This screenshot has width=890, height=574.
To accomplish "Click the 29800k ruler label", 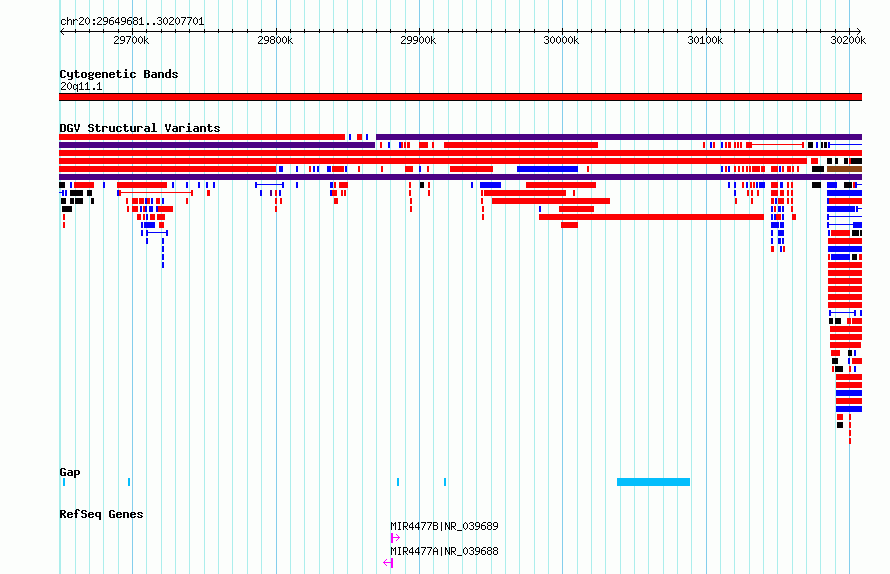I will point(275,40).
